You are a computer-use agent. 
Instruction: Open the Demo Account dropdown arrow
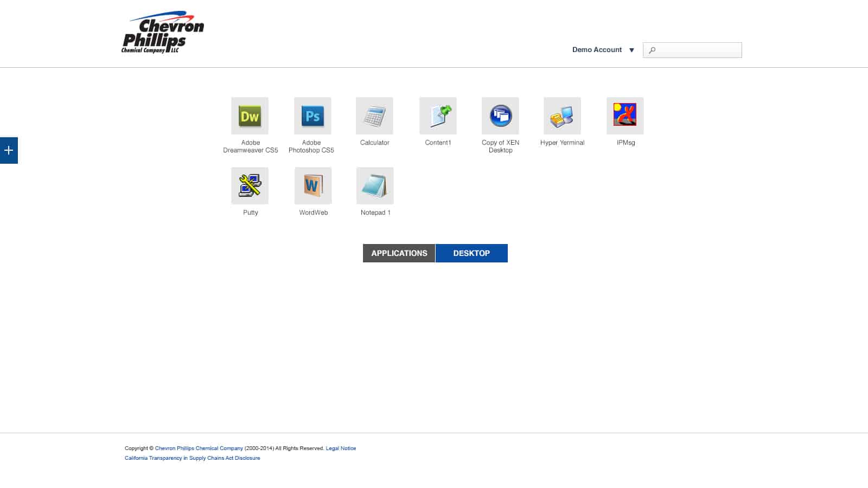click(x=631, y=50)
